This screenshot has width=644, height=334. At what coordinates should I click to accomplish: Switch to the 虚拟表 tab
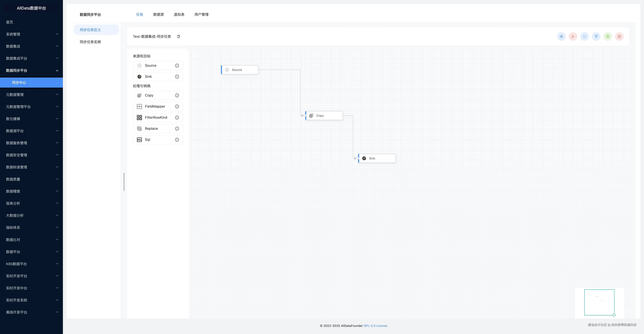click(179, 14)
